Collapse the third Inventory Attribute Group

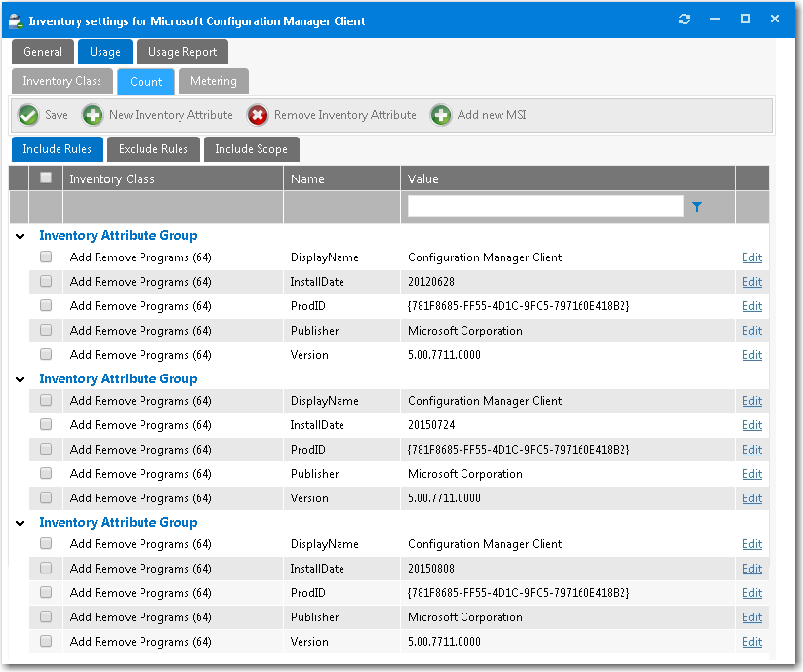coord(20,523)
